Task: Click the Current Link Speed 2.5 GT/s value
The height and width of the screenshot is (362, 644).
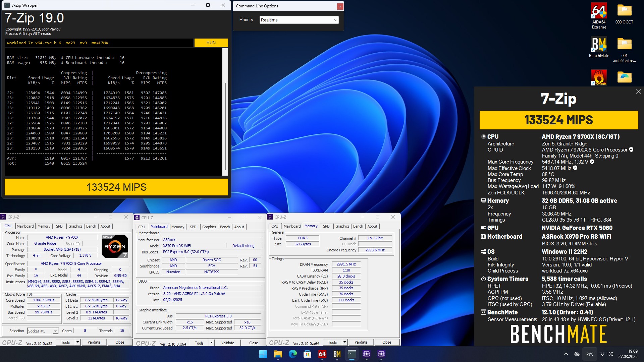Action: pos(190,328)
